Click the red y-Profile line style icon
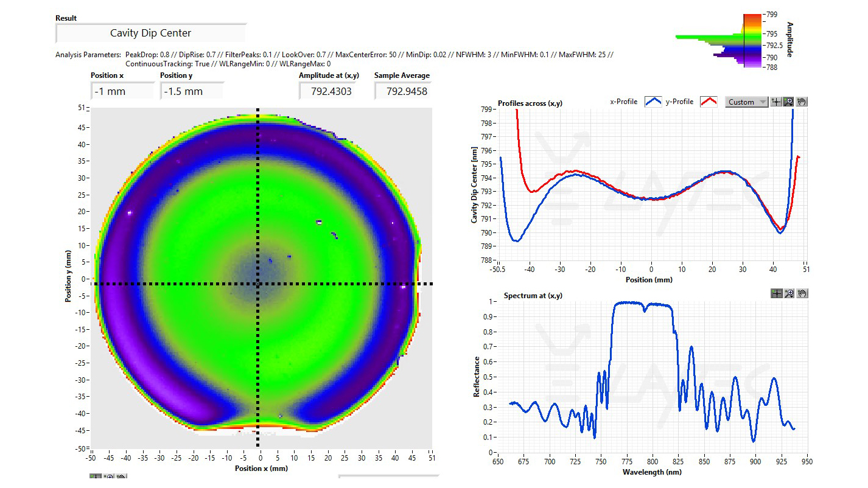 [x=709, y=102]
